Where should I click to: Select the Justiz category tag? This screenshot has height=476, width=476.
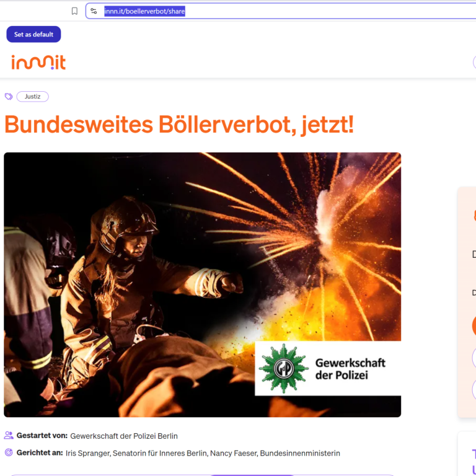pyautogui.click(x=32, y=97)
